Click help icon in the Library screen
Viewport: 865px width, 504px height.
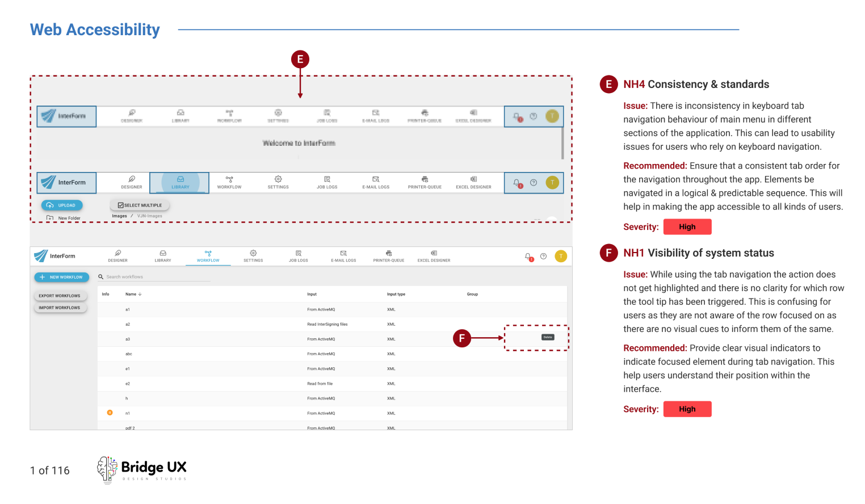[534, 182]
